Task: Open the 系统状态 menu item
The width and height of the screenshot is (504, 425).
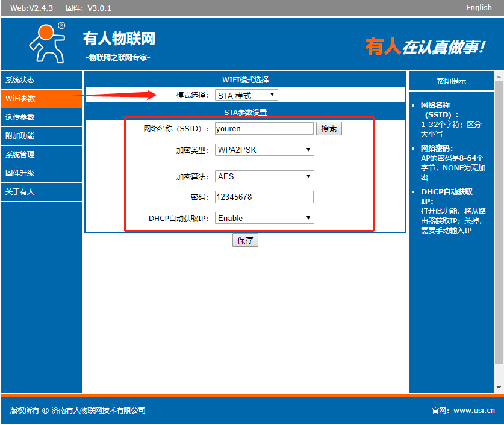Action: pos(41,80)
